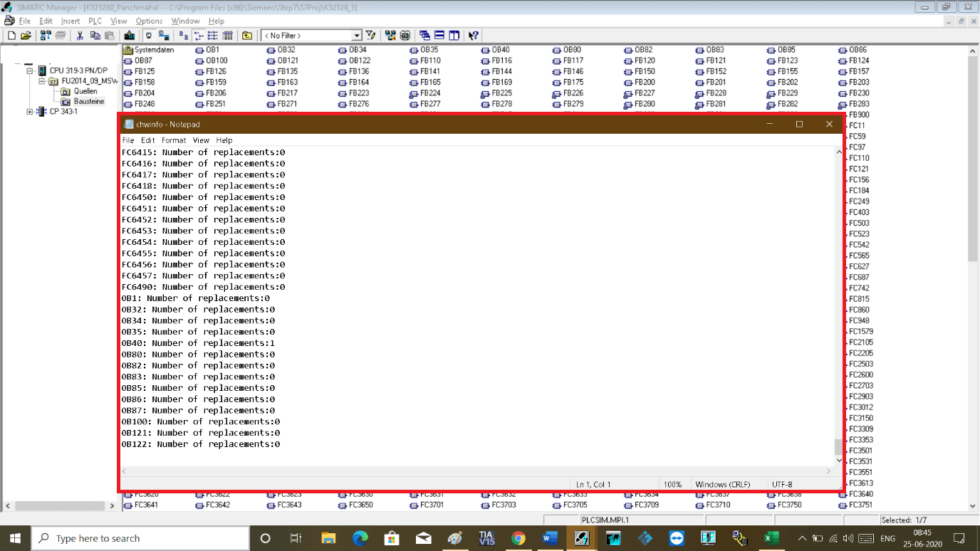Switch to Details view icon
The image size is (980, 551).
click(228, 36)
